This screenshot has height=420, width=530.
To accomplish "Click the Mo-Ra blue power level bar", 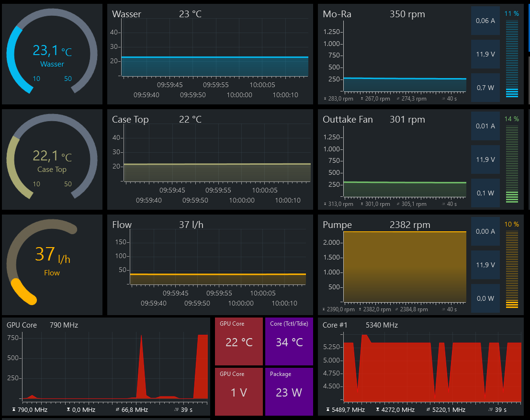I will pyautogui.click(x=512, y=59).
